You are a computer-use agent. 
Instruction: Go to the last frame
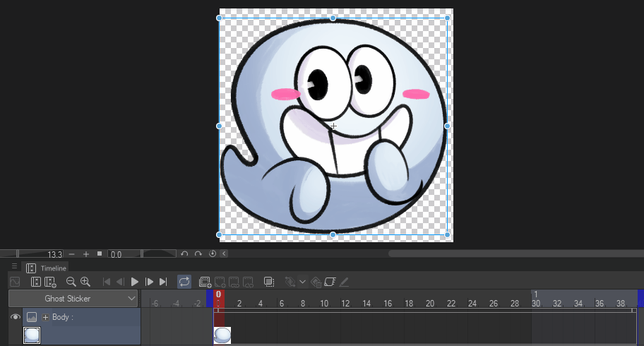pyautogui.click(x=163, y=282)
